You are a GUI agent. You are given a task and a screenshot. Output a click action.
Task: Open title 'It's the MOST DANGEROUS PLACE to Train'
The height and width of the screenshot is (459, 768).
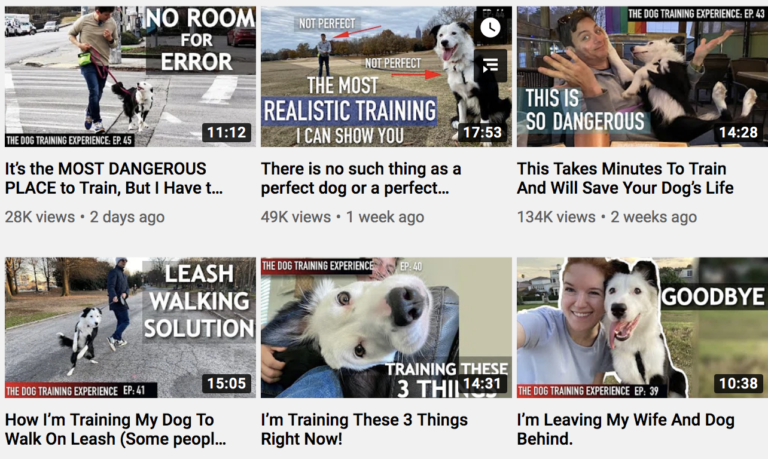114,178
